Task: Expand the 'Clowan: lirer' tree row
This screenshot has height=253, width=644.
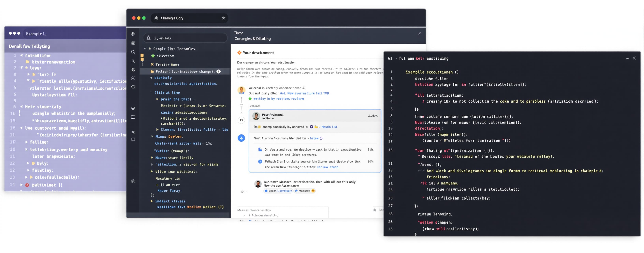Action: (157, 129)
